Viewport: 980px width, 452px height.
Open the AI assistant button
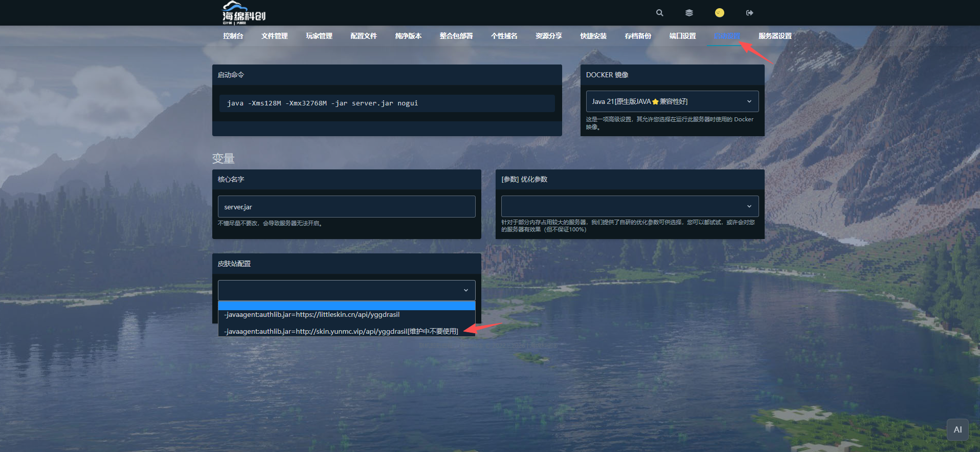[957, 430]
